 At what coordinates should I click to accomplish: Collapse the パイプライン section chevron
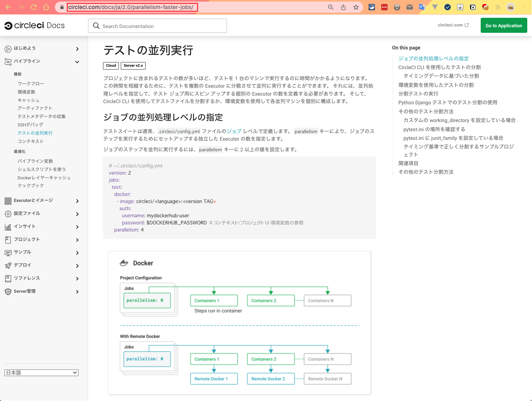(x=77, y=62)
